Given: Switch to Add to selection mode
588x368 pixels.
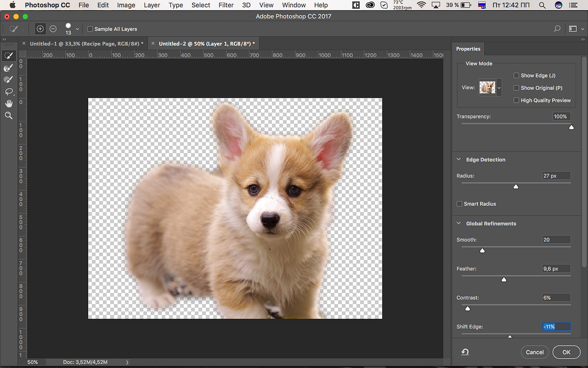Looking at the screenshot, I should pyautogui.click(x=40, y=29).
